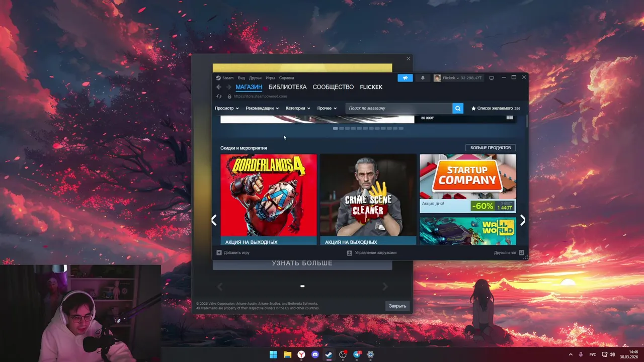Viewport: 644px width, 362px height.
Task: Click the -60% discount label
Action: tap(482, 206)
